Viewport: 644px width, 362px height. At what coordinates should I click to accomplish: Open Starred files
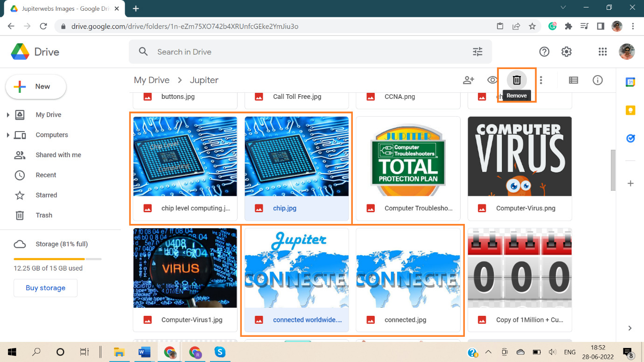46,195
